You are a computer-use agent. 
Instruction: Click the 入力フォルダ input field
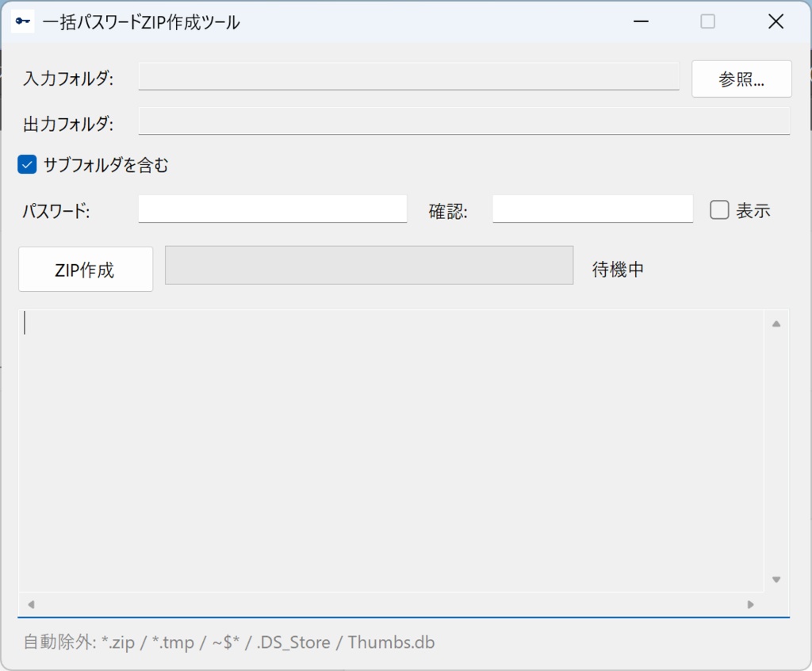tap(408, 76)
